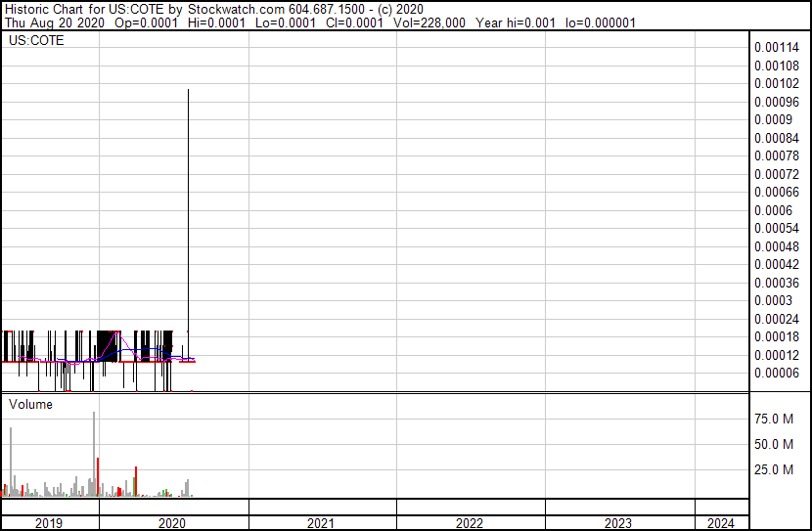Click the 25.0 M volume axis label

[774, 470]
